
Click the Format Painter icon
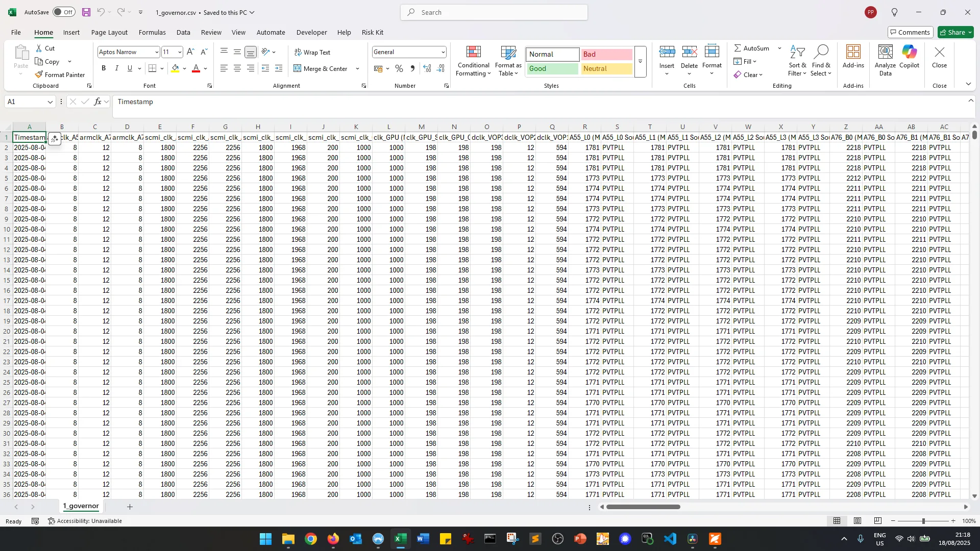pos(39,74)
